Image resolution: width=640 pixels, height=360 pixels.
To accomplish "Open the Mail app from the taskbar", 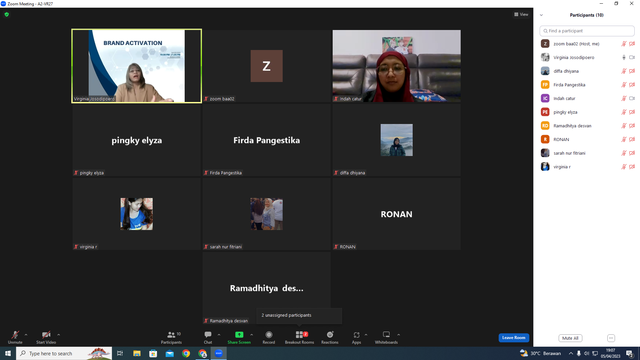I will [169, 353].
